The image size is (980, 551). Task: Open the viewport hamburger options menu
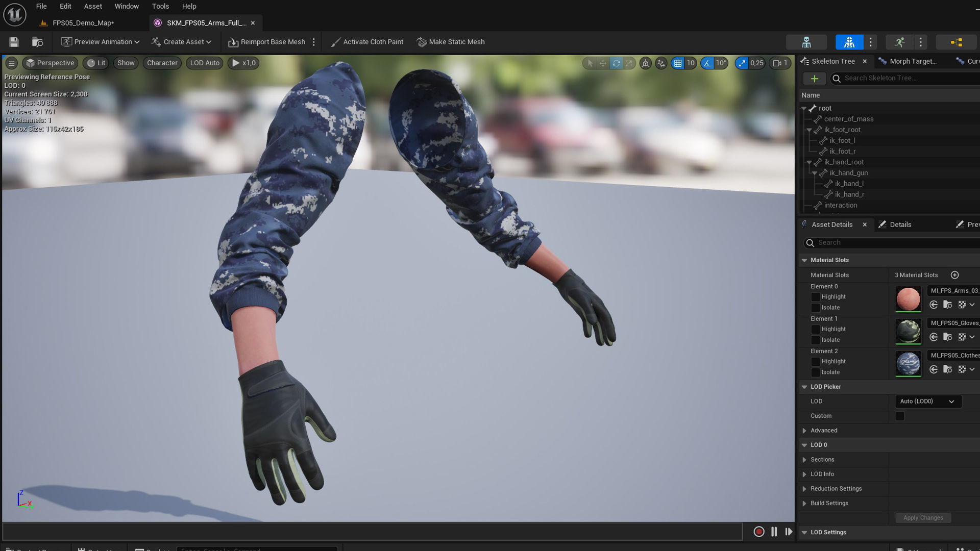(11, 63)
